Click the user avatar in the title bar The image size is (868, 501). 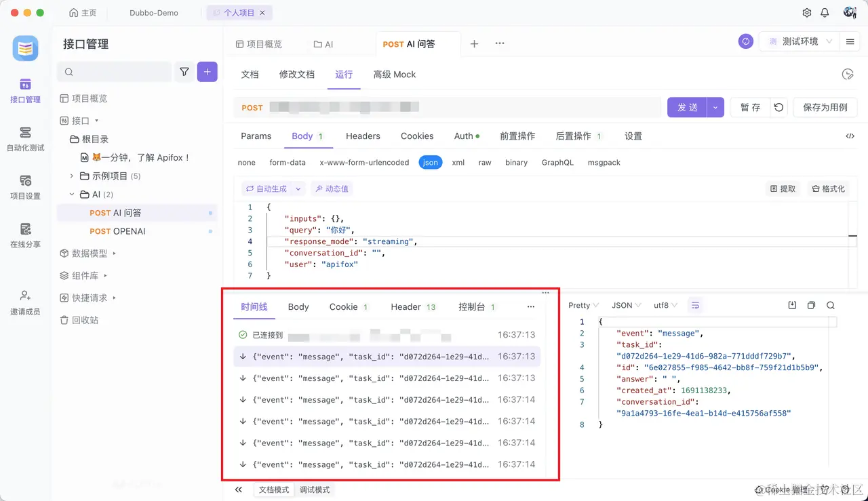tap(850, 13)
